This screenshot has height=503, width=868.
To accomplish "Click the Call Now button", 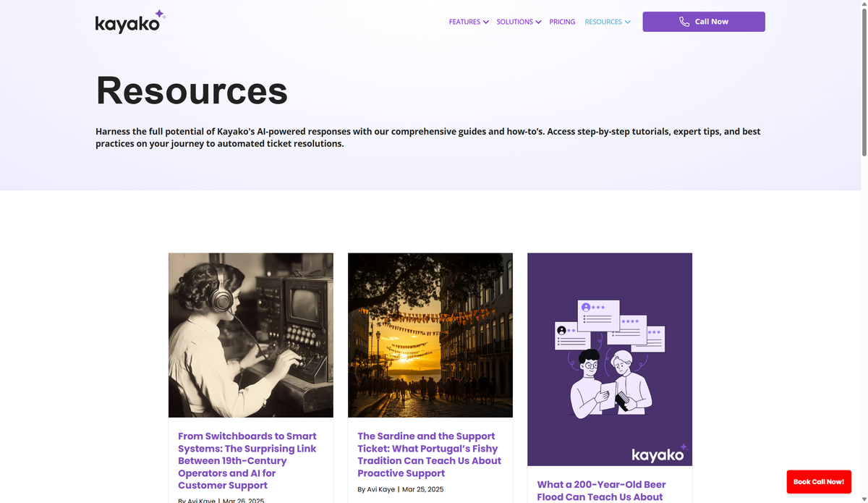I will pos(703,21).
